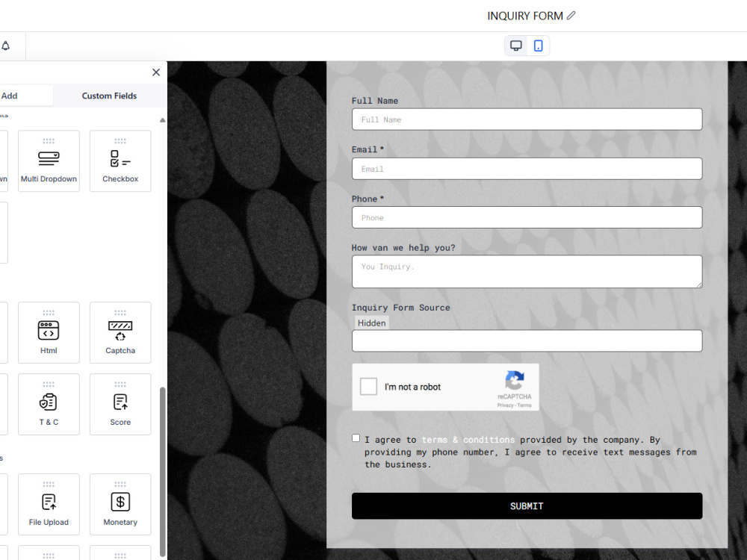This screenshot has height=560, width=747.
Task: Switch to mobile preview mode
Action: click(538, 46)
